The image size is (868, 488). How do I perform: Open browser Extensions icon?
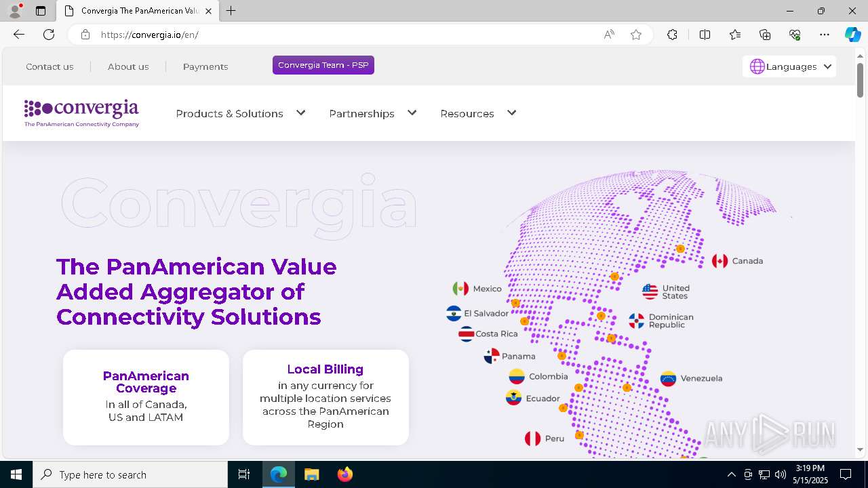(672, 35)
